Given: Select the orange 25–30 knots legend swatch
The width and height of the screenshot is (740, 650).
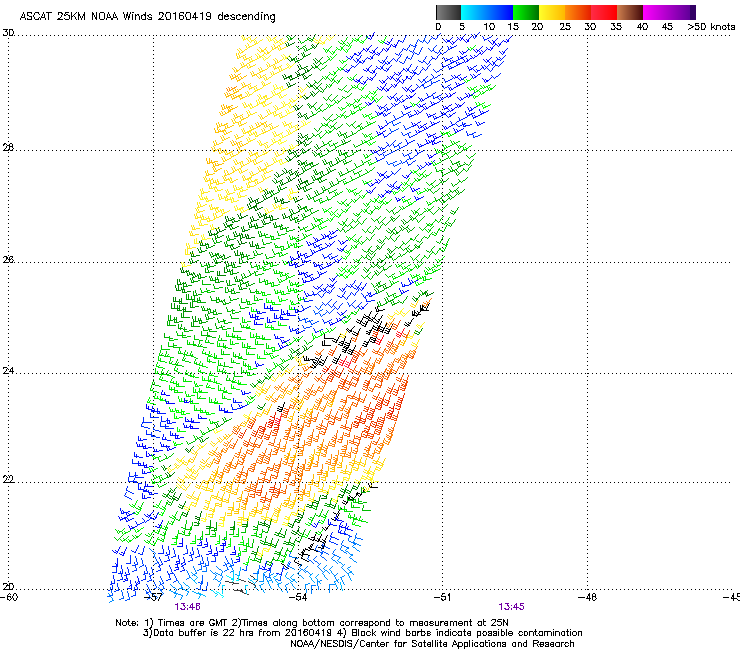Looking at the screenshot, I should point(578,12).
